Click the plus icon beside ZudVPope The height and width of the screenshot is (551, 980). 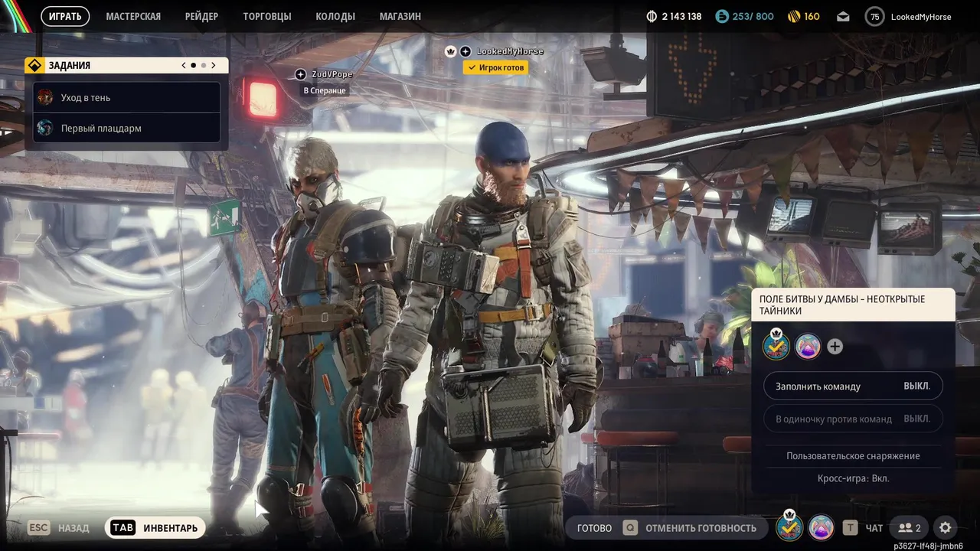tap(301, 74)
